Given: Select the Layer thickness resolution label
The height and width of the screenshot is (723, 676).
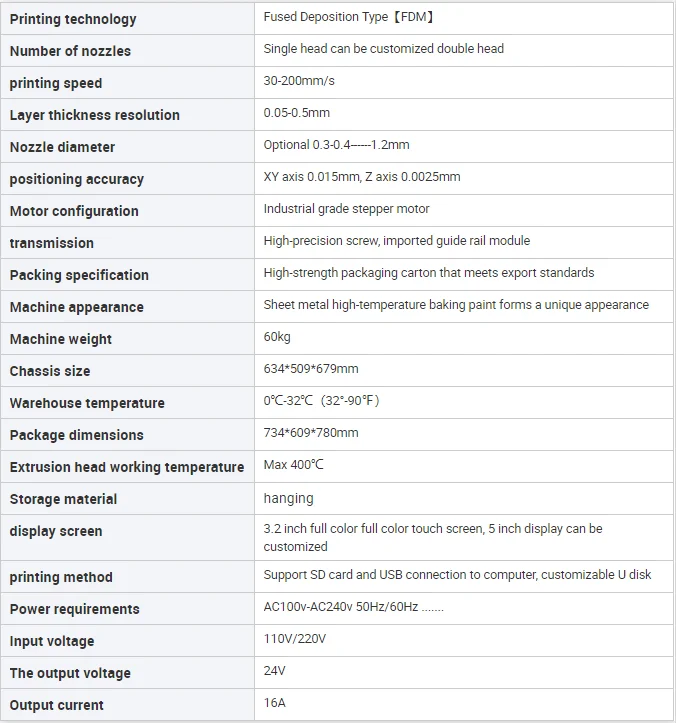Looking at the screenshot, I should tap(95, 115).
